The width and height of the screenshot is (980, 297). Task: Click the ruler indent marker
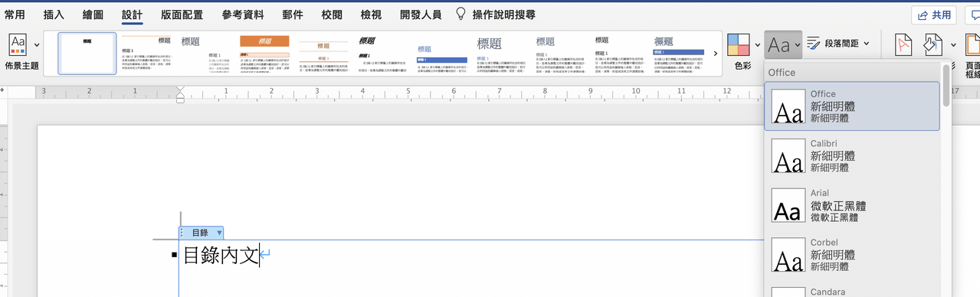click(x=180, y=95)
